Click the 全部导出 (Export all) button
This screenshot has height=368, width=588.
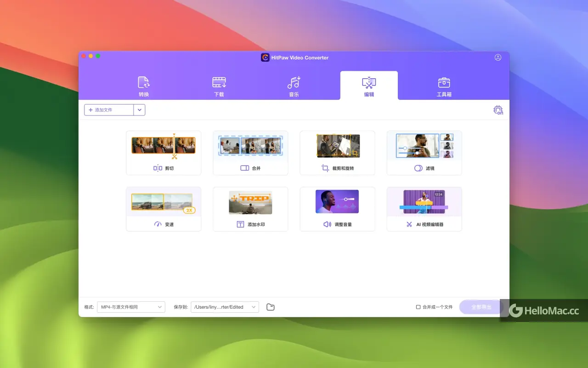click(481, 307)
